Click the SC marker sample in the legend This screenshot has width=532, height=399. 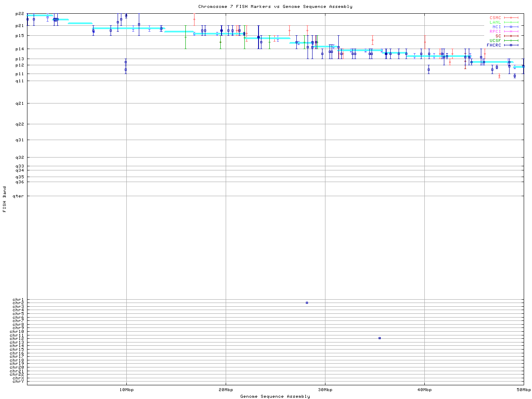point(511,36)
